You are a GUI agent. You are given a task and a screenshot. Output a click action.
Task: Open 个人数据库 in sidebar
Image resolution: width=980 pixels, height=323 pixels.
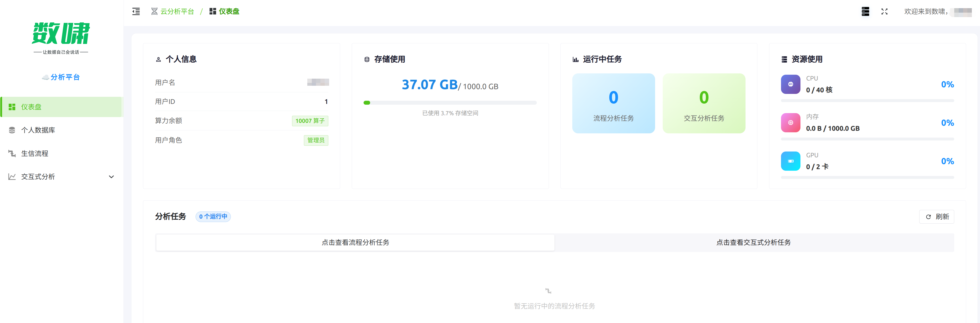pyautogui.click(x=38, y=130)
